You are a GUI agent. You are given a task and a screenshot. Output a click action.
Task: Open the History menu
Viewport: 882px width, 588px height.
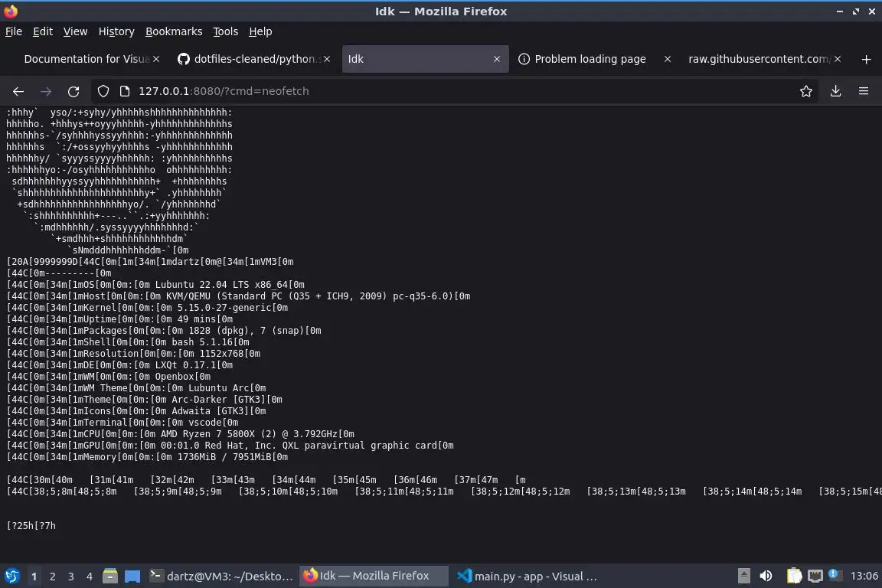[116, 31]
